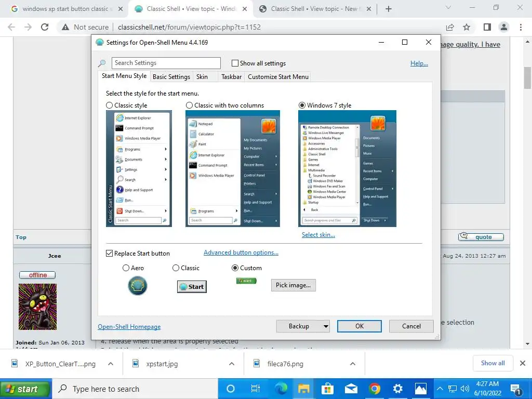Click the forum quote button
The height and width of the screenshot is (399, 532).
click(481, 237)
